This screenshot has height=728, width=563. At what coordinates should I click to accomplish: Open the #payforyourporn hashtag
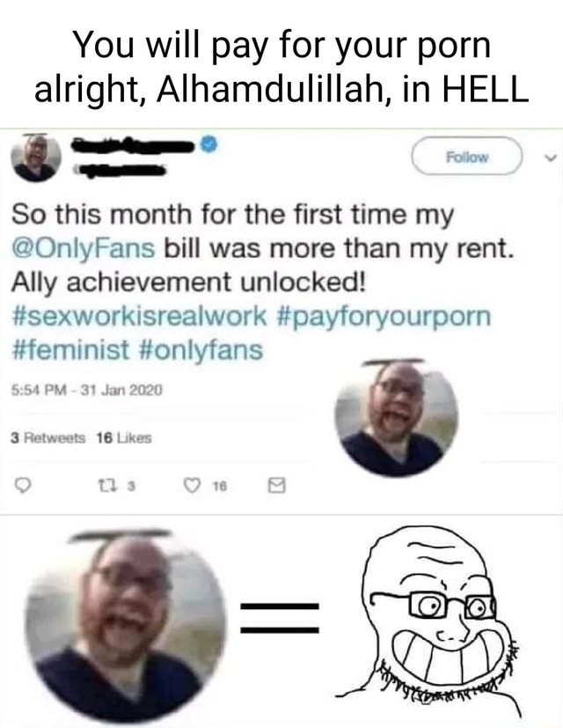click(x=384, y=317)
